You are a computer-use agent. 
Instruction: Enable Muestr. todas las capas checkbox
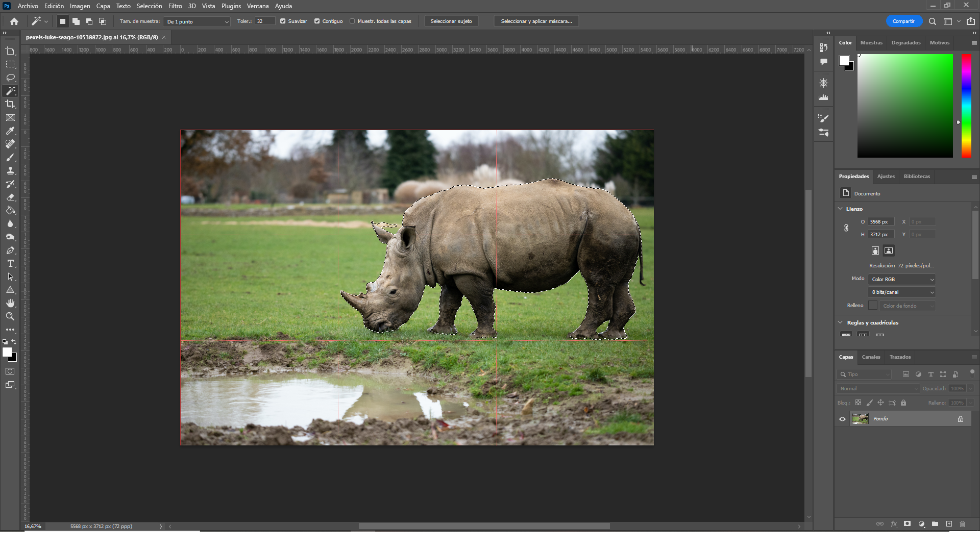(352, 21)
